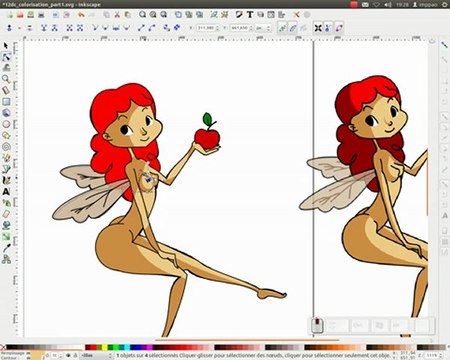Select the Spray tool
This screenshot has height=360, width=450.
[x=6, y=203]
